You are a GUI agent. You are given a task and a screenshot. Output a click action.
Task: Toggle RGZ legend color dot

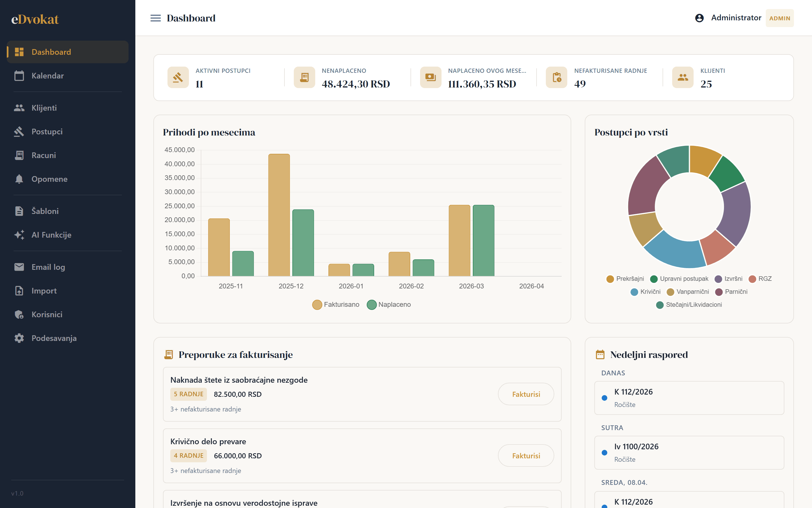coord(752,279)
